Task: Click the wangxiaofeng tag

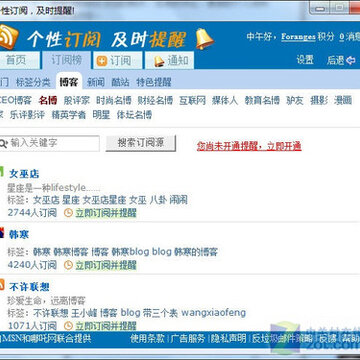Action: pyautogui.click(x=213, y=313)
